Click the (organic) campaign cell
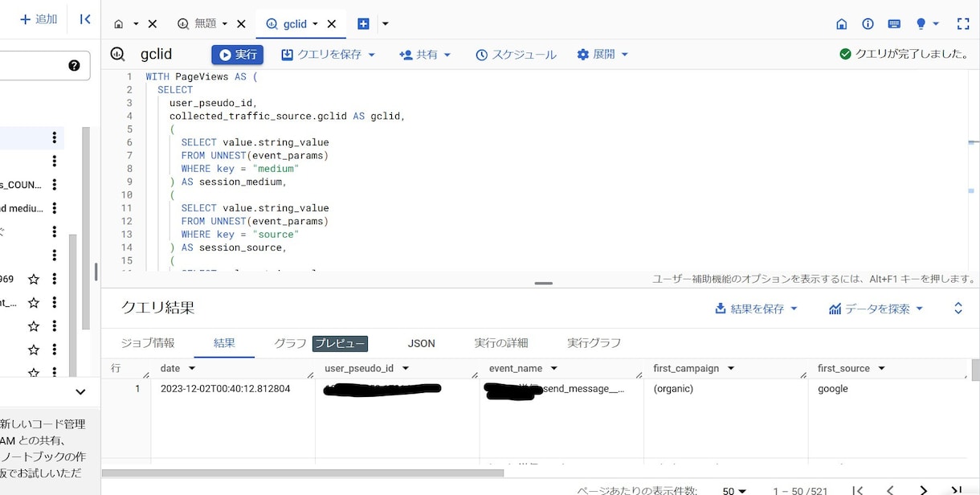 [x=673, y=389]
